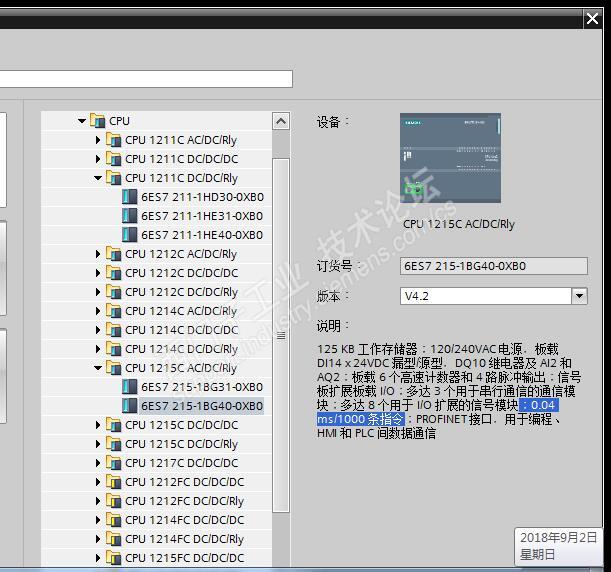Select the highlighted 6ES7 215-1BG40-0XB0 entry
The image size is (611, 572).
click(202, 406)
